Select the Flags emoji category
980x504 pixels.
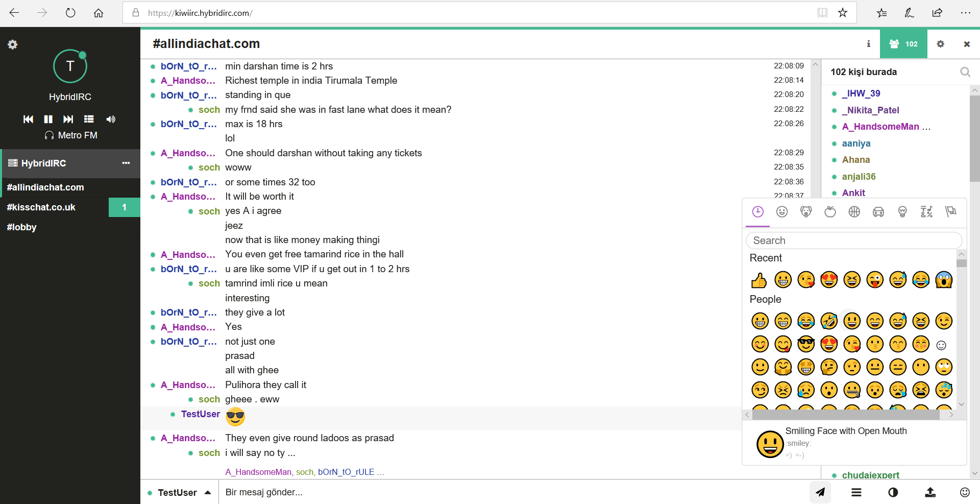point(950,211)
